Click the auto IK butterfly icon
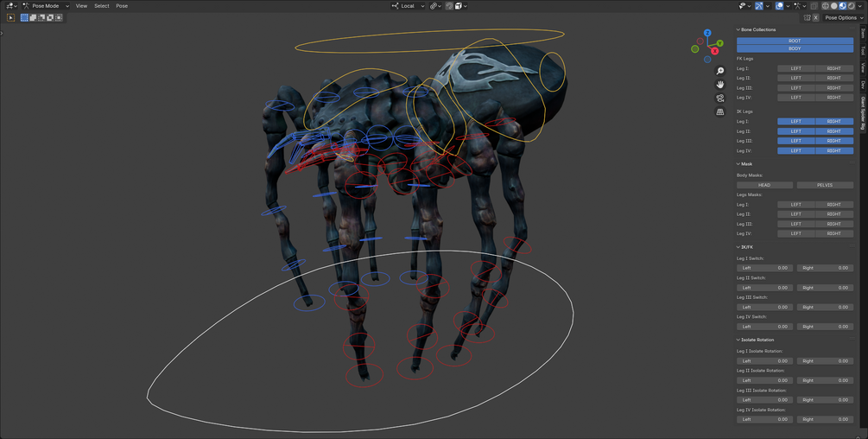868x439 pixels. (x=807, y=17)
